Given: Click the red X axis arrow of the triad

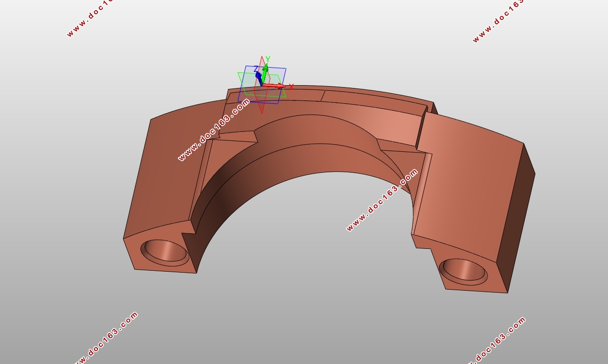Looking at the screenshot, I should pyautogui.click(x=275, y=86).
